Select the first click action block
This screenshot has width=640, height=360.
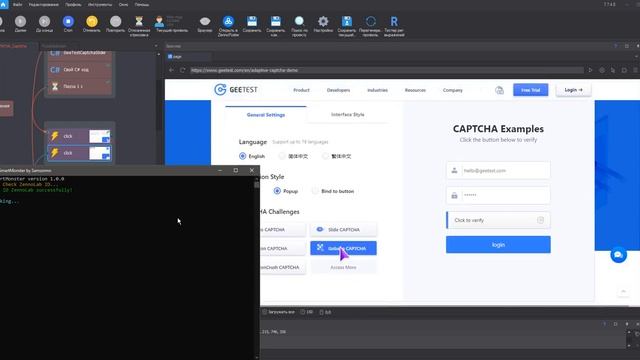coord(79,136)
